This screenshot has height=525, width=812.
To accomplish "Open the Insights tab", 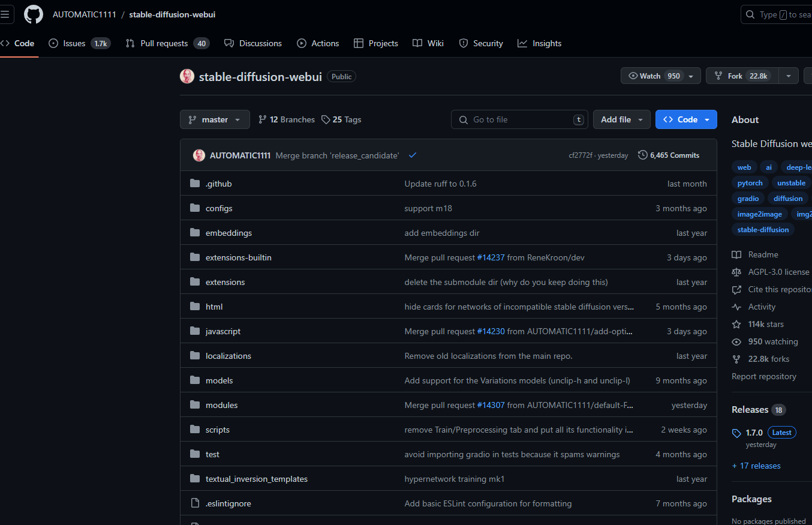I will coord(540,43).
